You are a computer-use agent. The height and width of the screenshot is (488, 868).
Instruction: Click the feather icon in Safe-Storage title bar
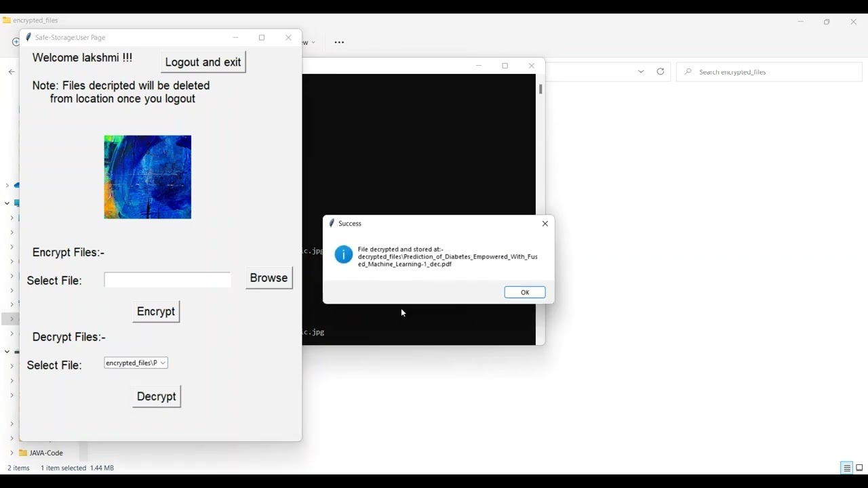click(x=28, y=37)
